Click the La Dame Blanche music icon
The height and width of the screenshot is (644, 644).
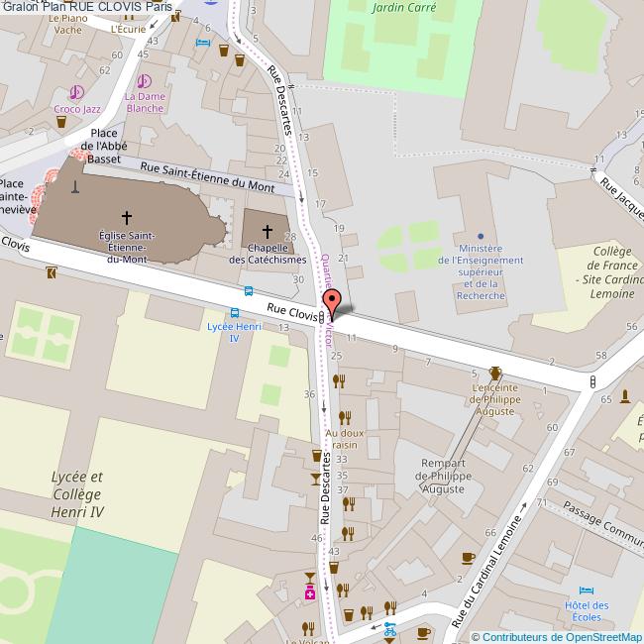tap(144, 81)
